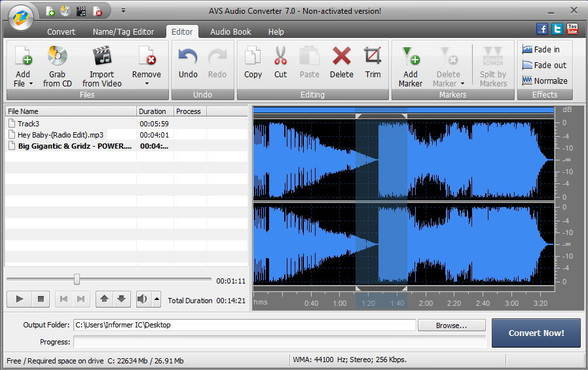Open the Twitter page icon
Image resolution: width=588 pixels, height=370 pixels.
click(x=557, y=29)
